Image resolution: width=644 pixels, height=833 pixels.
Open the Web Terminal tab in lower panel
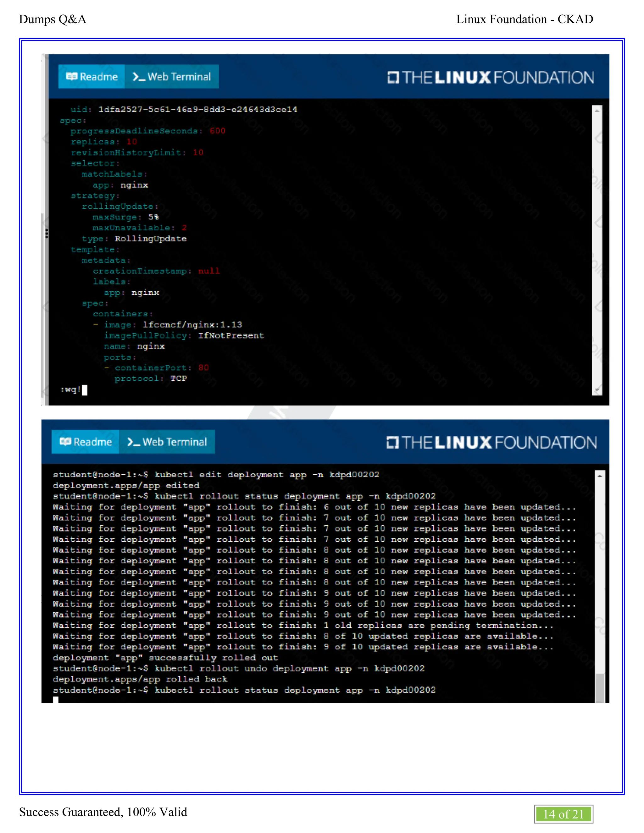coord(167,442)
